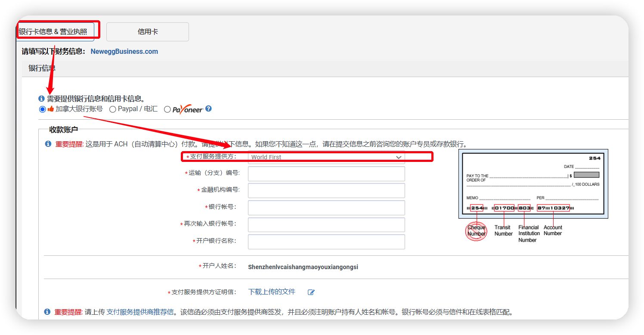
Task: Open the Payoneer question mark help icon
Action: click(208, 109)
